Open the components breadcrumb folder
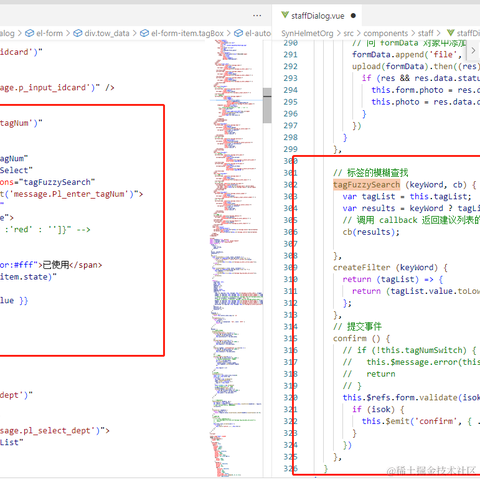Screen dimensions: 480x480 386,33
